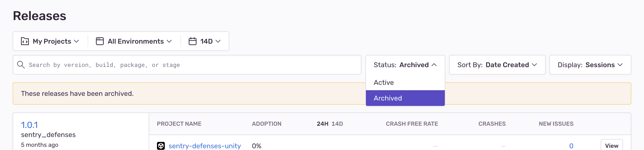Click the magnifying glass search icon
This screenshot has height=150, width=644.
pyautogui.click(x=21, y=65)
